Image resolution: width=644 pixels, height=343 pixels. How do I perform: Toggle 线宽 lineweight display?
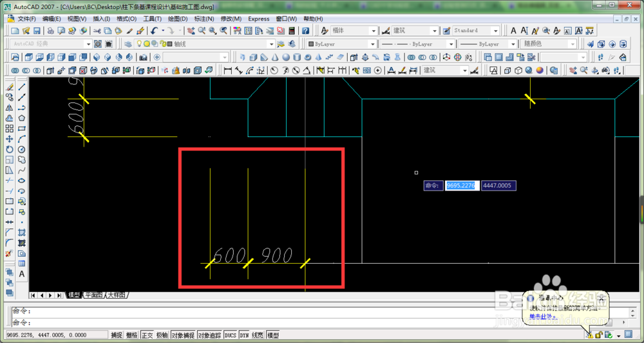click(x=258, y=335)
